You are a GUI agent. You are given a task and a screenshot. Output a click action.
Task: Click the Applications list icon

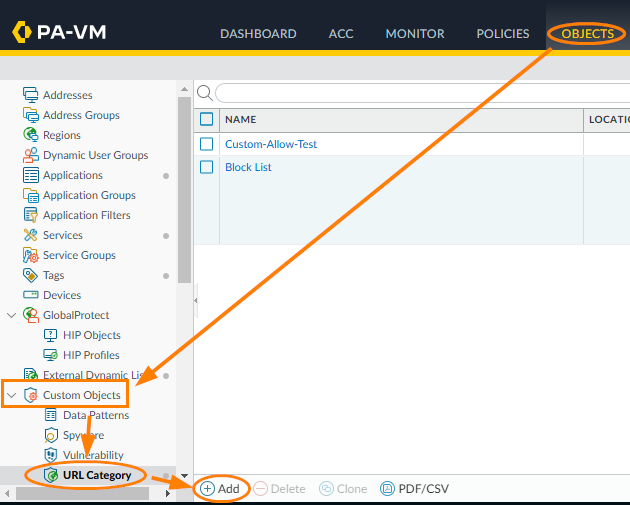pos(31,175)
